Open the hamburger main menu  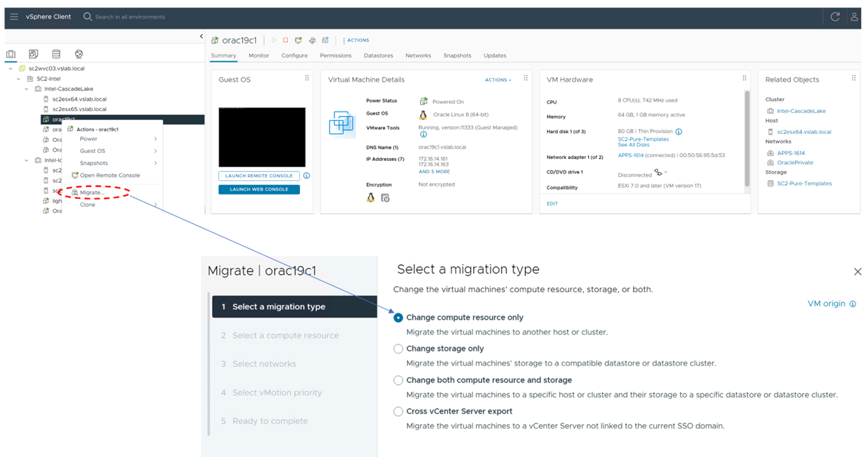pyautogui.click(x=14, y=17)
